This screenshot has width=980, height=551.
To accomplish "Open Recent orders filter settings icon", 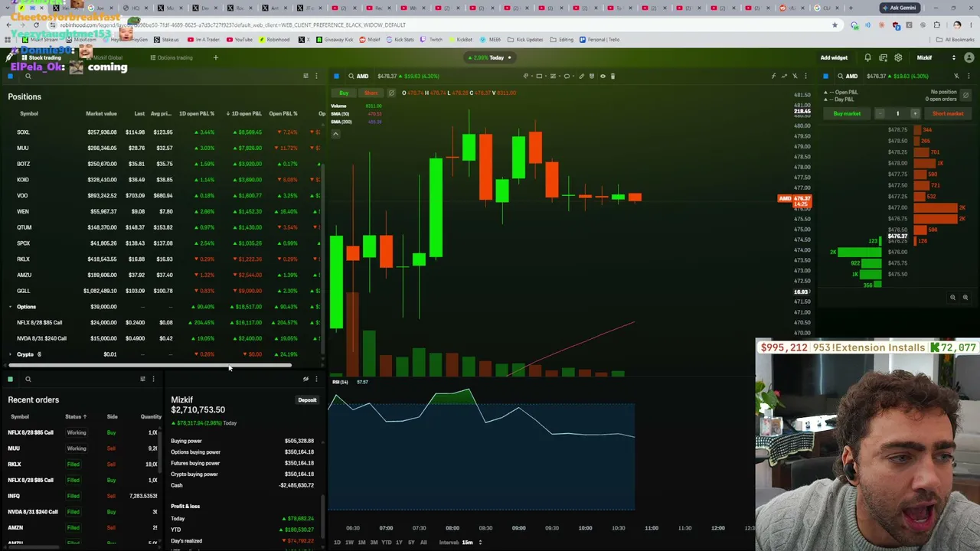I will [142, 379].
